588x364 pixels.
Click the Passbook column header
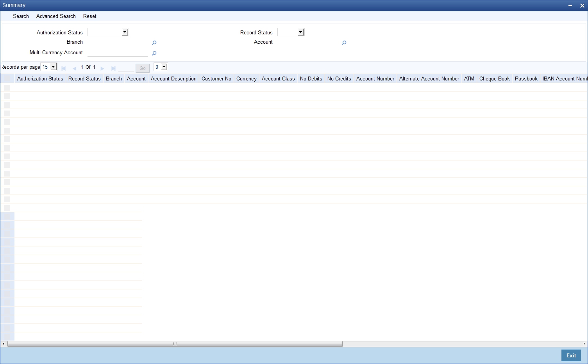(x=526, y=79)
